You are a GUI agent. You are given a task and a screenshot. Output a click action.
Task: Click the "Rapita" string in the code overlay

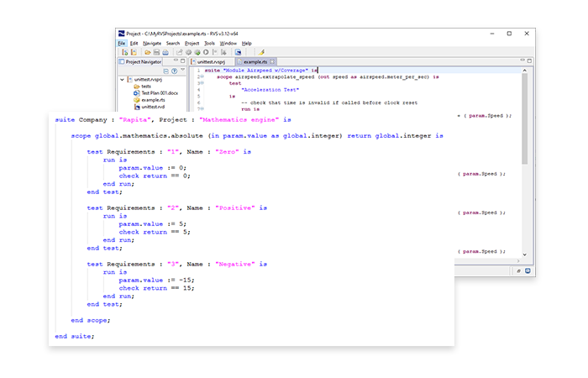[135, 119]
